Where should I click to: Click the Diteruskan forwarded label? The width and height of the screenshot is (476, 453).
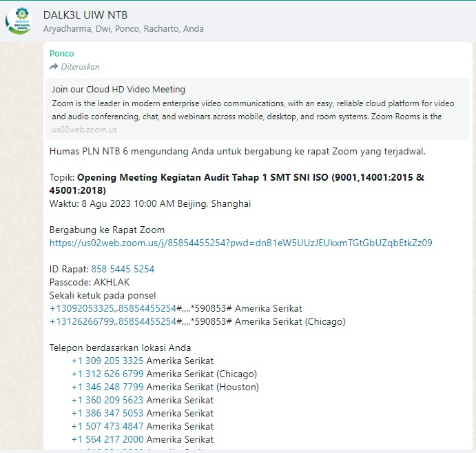80,67
